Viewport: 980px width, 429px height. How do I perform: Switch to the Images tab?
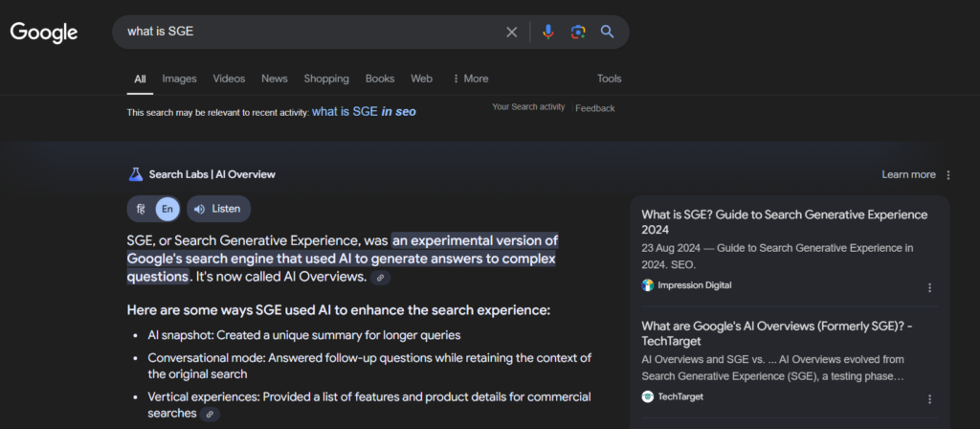[179, 79]
